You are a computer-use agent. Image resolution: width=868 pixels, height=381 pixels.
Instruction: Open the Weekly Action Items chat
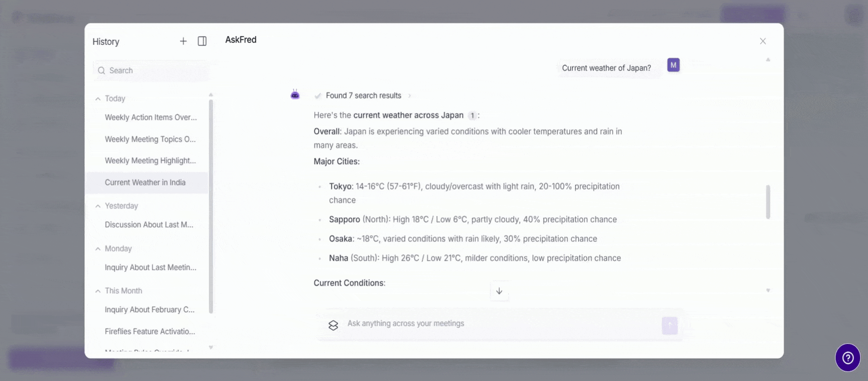click(151, 117)
